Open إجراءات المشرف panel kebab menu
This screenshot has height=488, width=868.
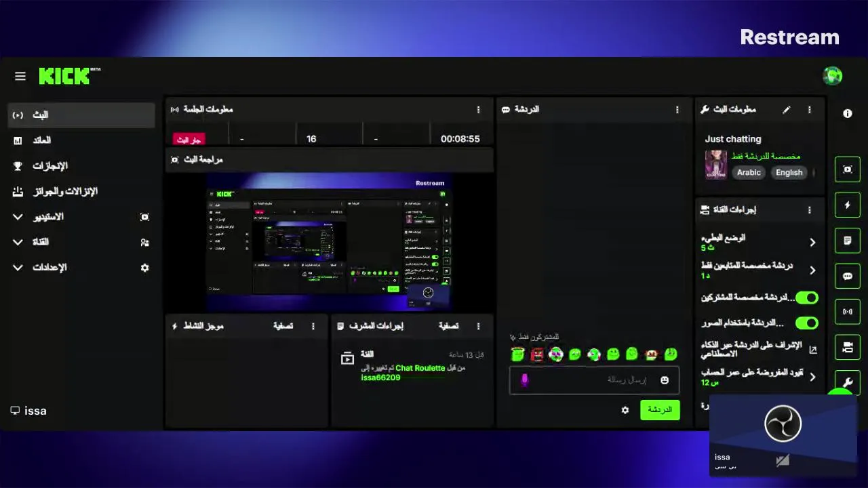point(478,326)
